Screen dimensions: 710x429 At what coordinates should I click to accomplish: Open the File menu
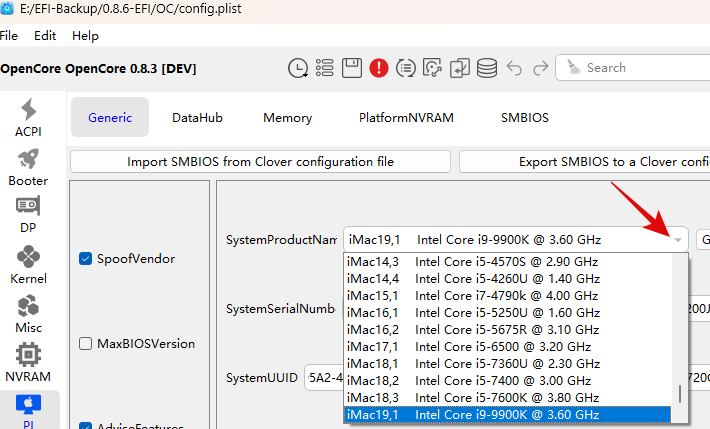point(9,36)
